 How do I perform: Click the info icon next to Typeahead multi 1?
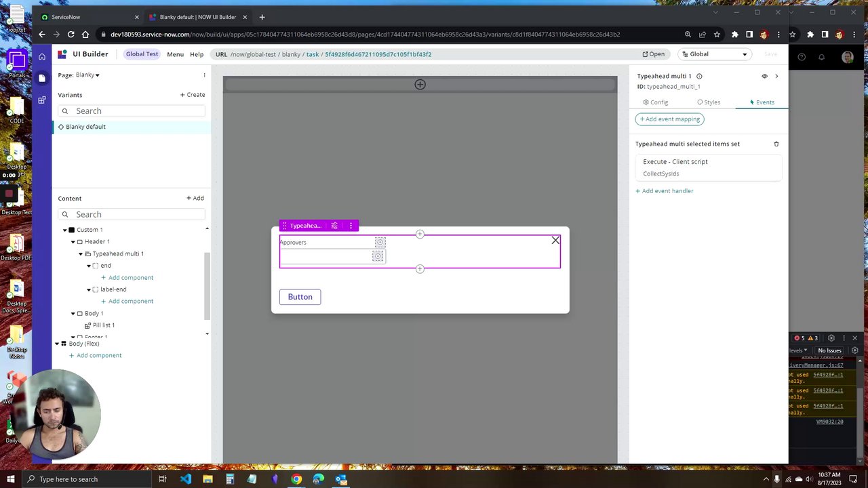pos(699,76)
